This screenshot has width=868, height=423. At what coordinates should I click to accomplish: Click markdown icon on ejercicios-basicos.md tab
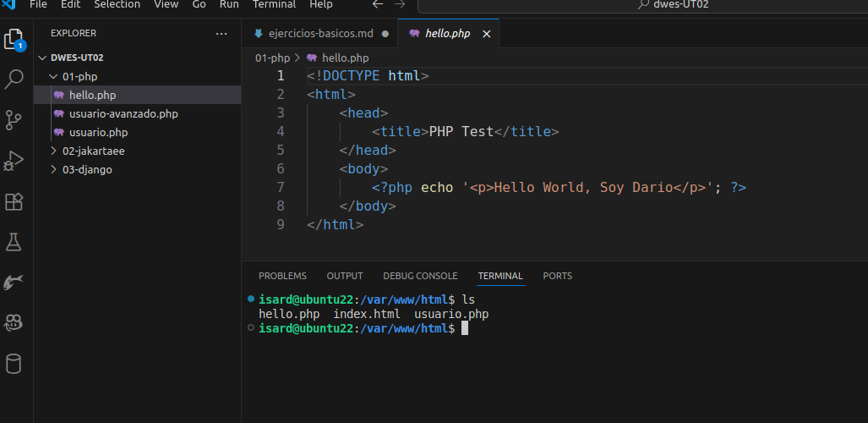[x=258, y=33]
